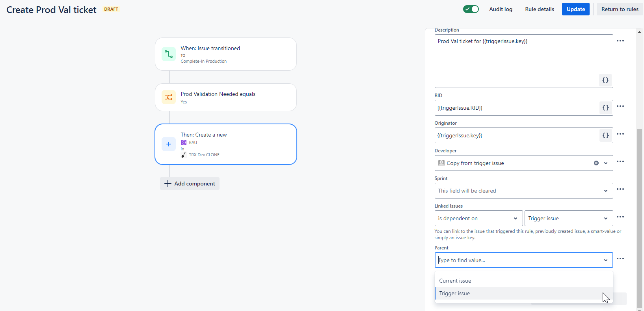Image resolution: width=644 pixels, height=311 pixels.
Task: Open more options for Sprint field
Action: [x=620, y=189]
